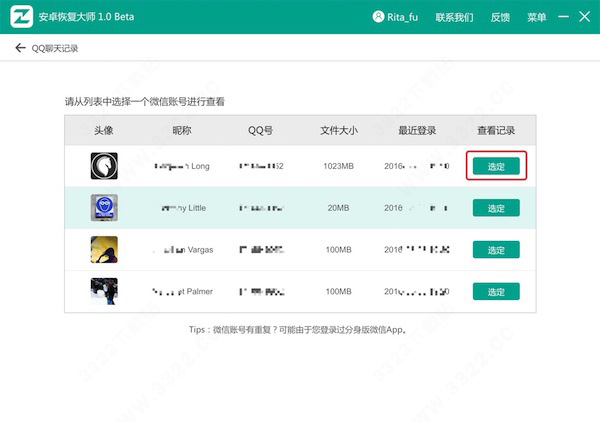The height and width of the screenshot is (422, 600).
Task: Click the 昵称 column header
Action: pos(182,130)
